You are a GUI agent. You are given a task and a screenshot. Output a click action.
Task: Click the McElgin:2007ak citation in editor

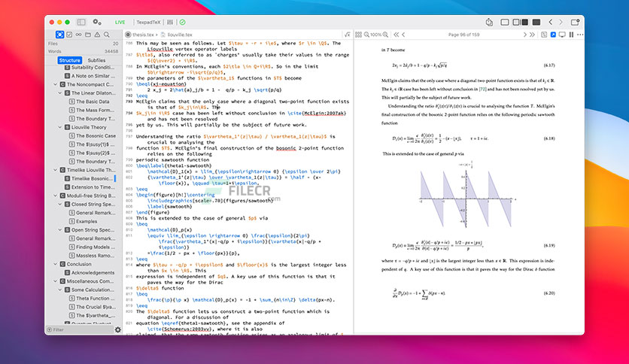324,113
